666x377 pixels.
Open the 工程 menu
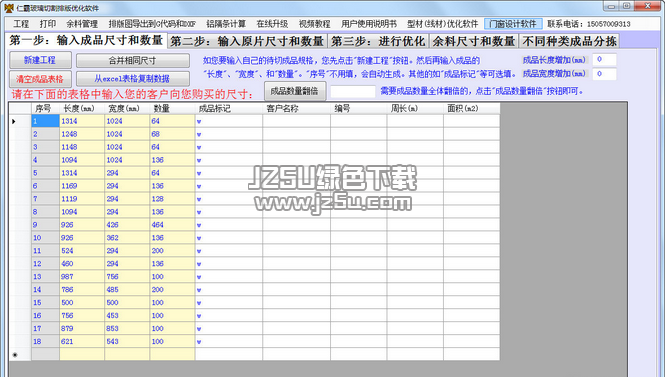(21, 24)
